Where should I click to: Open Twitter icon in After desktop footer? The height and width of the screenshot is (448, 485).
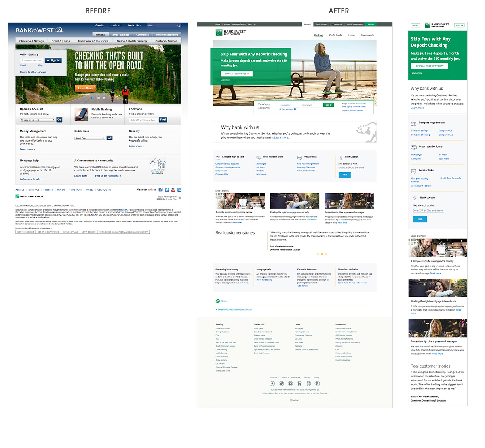click(x=281, y=384)
